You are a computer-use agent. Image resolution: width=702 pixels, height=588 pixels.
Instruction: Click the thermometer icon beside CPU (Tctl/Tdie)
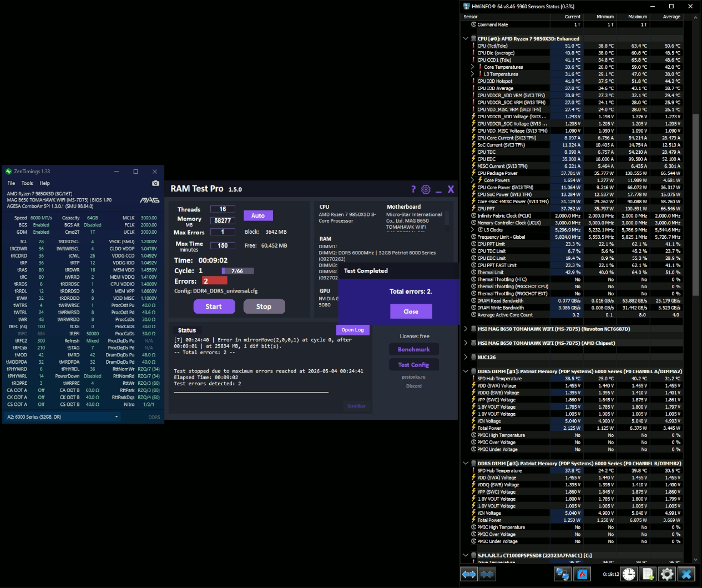point(473,46)
